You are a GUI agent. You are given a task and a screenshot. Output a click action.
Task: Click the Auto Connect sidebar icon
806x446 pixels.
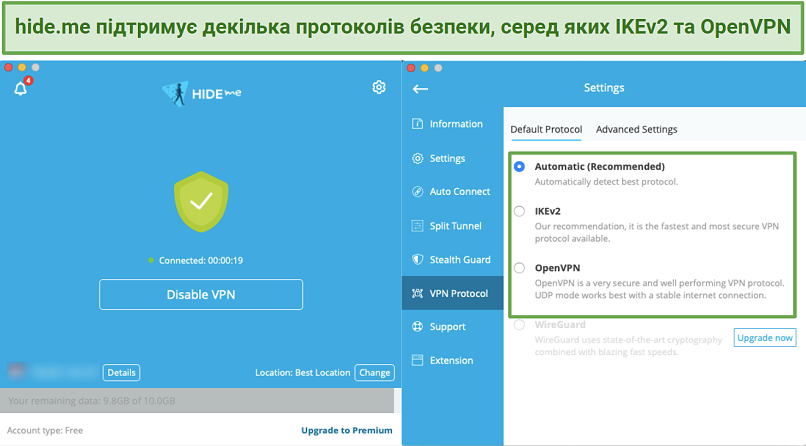click(x=417, y=192)
